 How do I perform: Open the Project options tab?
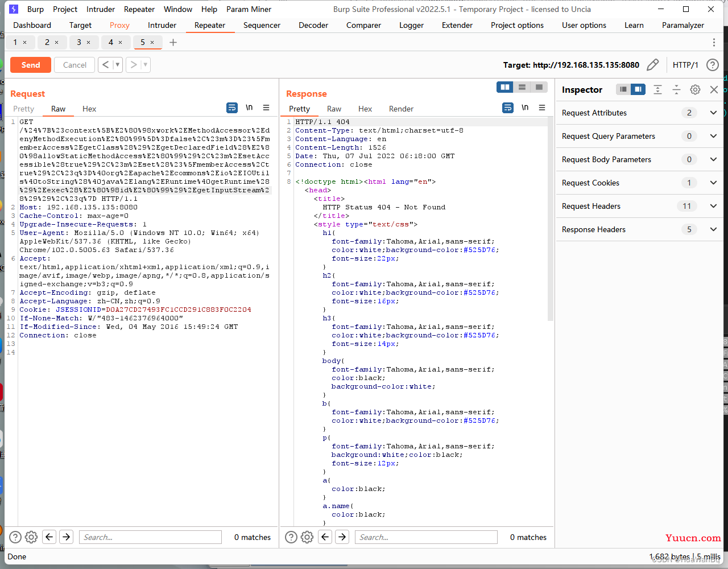click(x=517, y=25)
